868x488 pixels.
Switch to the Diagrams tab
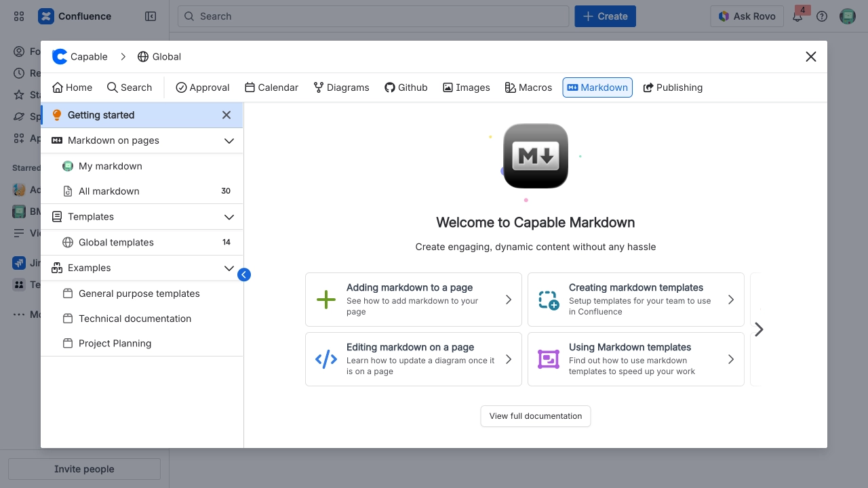point(341,87)
